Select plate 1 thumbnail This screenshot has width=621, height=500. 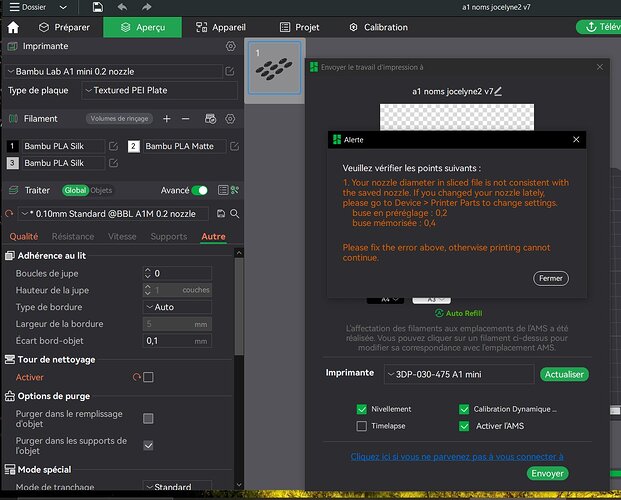click(274, 67)
